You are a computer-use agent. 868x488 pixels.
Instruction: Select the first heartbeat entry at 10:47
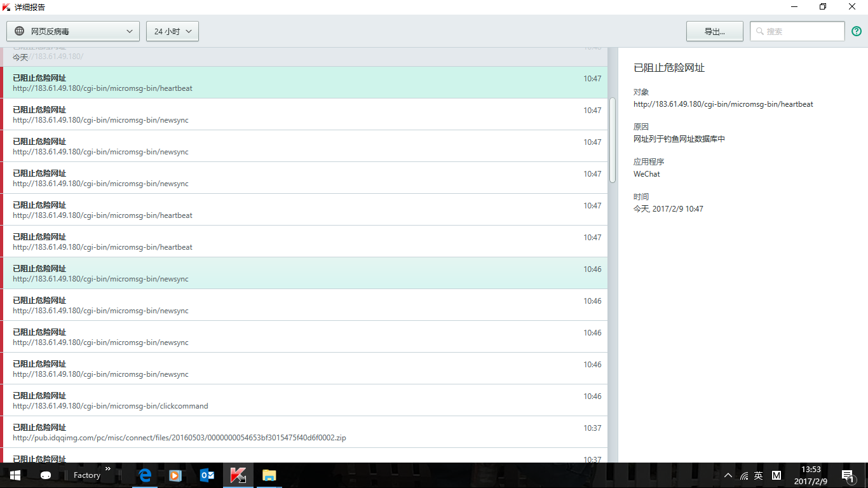pos(305,83)
